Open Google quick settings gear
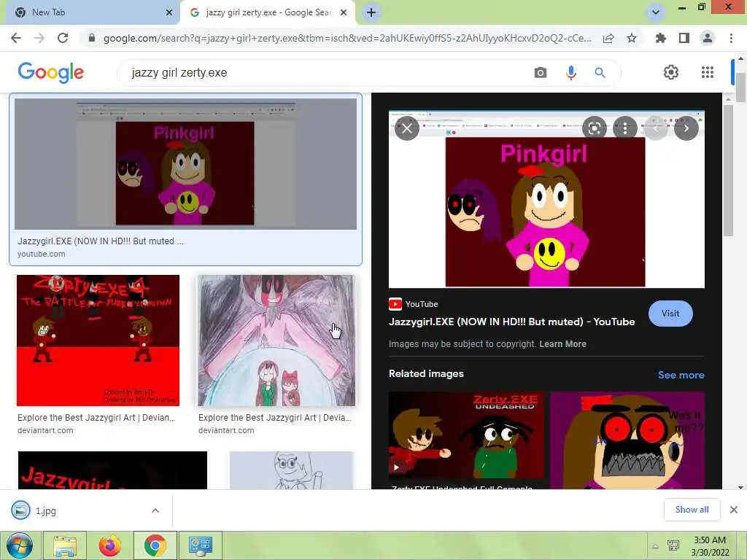The image size is (747, 560). [x=671, y=72]
